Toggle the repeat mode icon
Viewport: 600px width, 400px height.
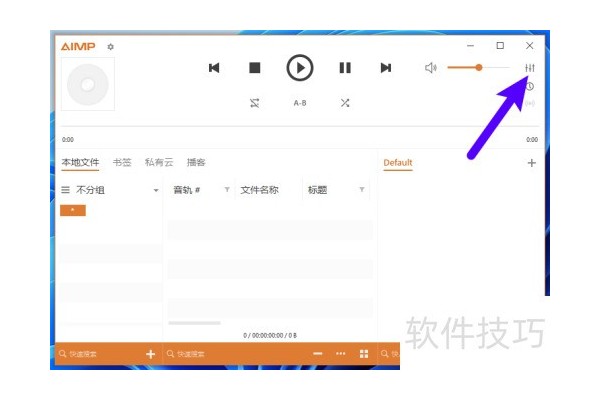point(254,103)
